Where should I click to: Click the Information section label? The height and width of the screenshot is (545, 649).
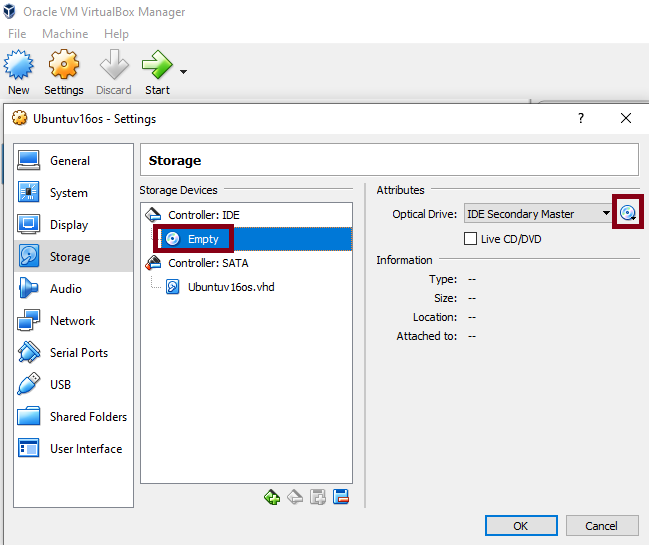404,260
